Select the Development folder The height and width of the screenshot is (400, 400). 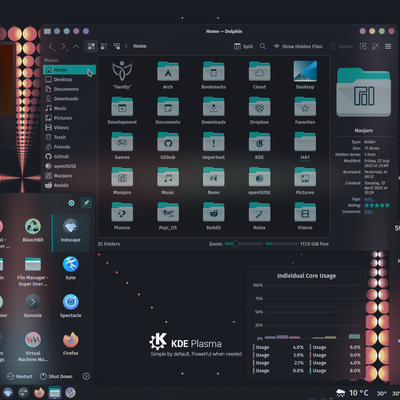point(122,110)
